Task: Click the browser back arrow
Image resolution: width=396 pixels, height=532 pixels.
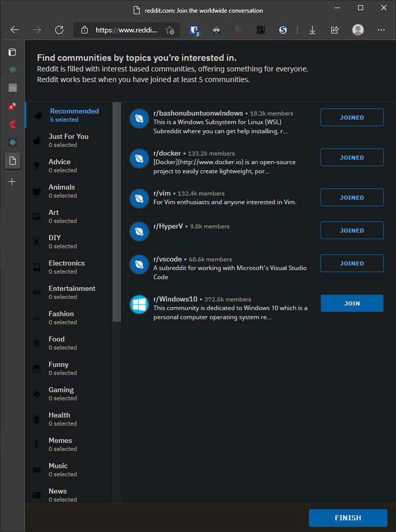Action: (15, 30)
